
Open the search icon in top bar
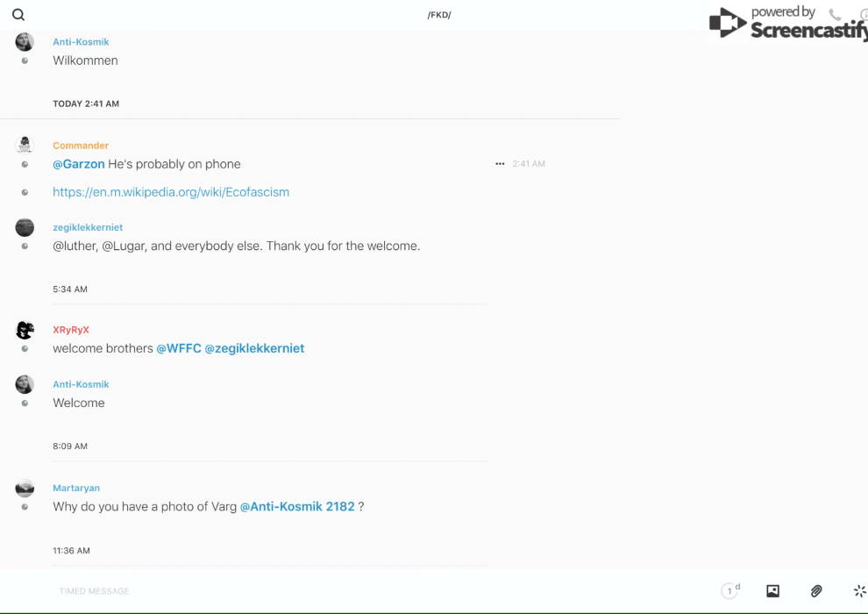coord(18,15)
